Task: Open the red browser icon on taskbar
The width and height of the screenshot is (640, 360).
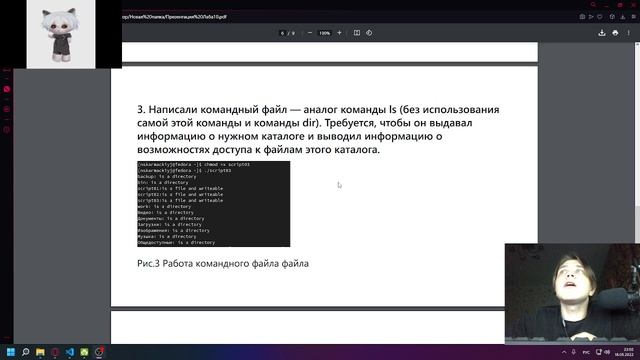Action: point(55,352)
